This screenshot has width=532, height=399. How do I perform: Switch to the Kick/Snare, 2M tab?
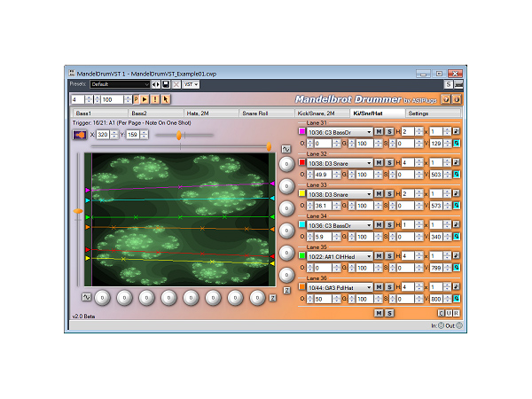322,113
